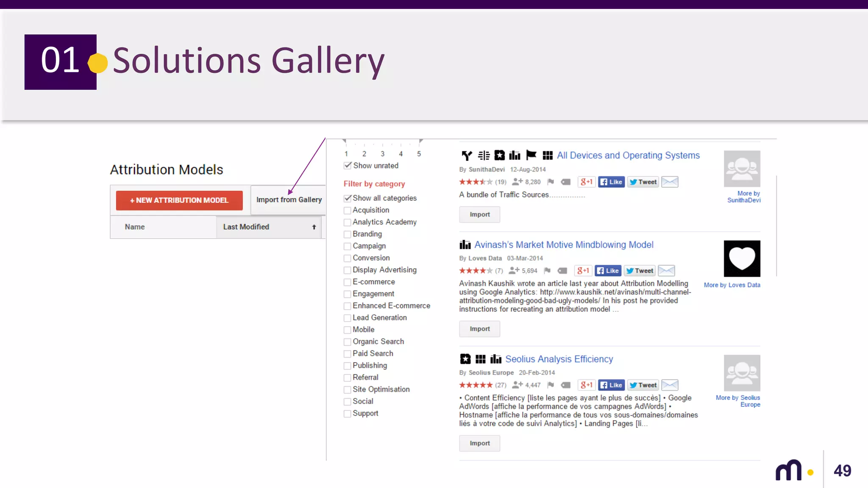The image size is (868, 488).
Task: Click More by SunithaDevi link
Action: (x=744, y=197)
